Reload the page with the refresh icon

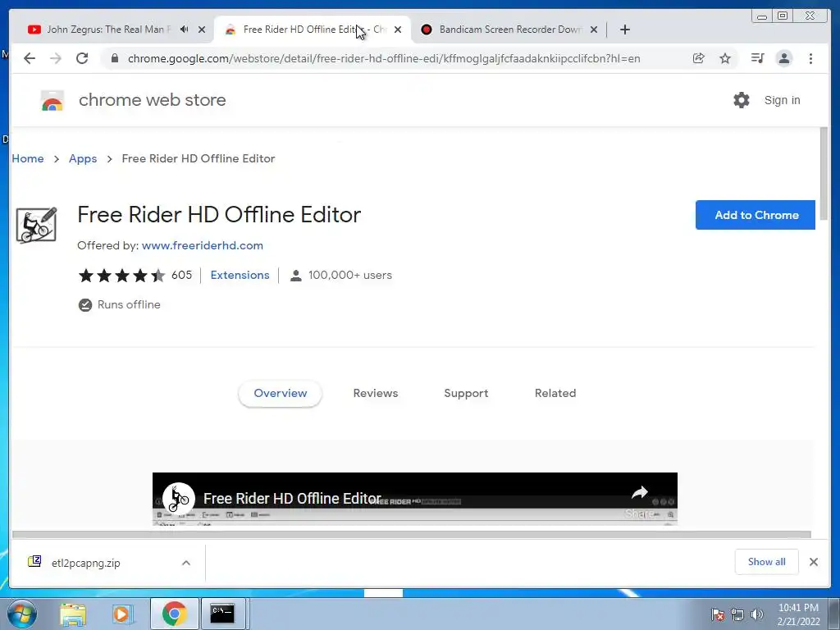82,58
